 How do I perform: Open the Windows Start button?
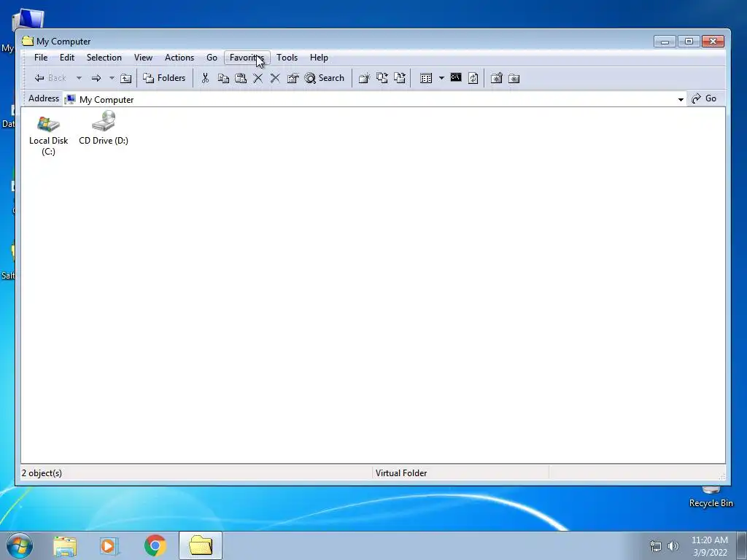pyautogui.click(x=20, y=545)
